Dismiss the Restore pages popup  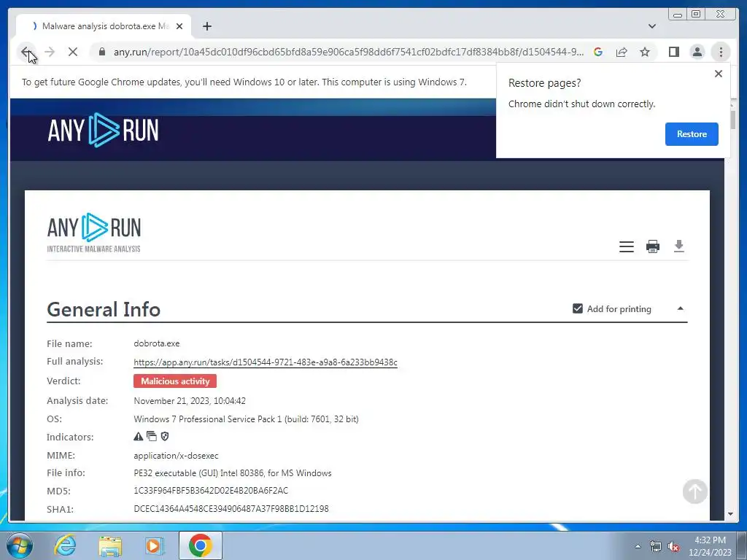pos(719,74)
